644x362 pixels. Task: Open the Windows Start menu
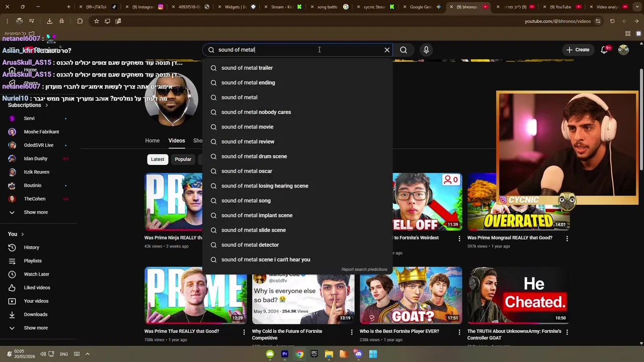(x=373, y=354)
